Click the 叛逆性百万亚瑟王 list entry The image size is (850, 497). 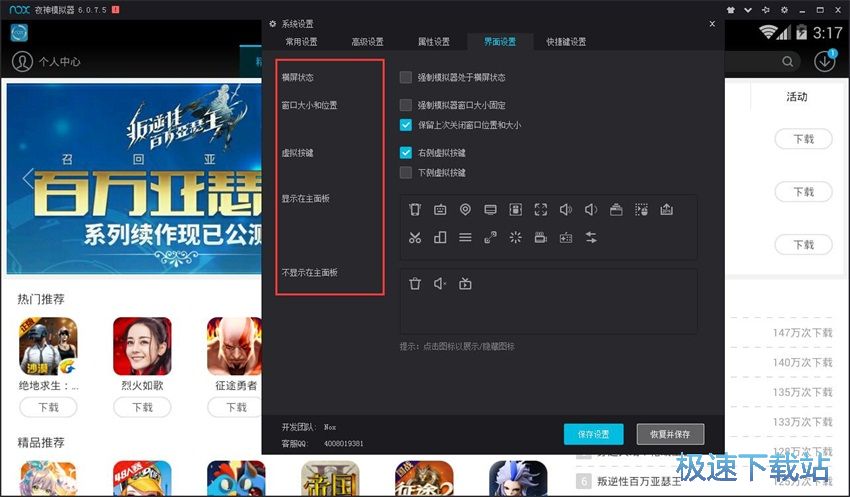coord(639,481)
